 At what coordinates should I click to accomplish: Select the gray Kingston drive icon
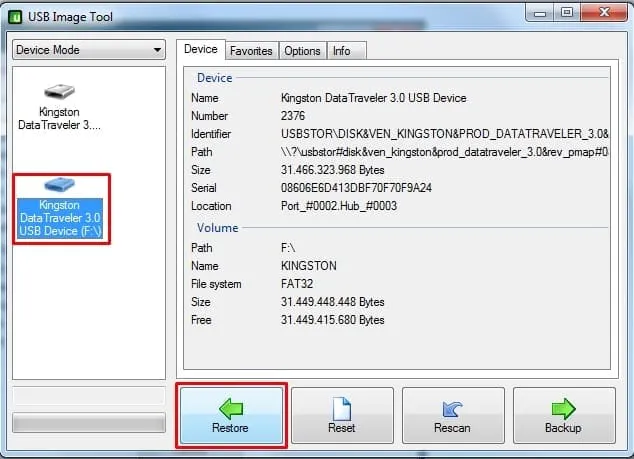59,91
